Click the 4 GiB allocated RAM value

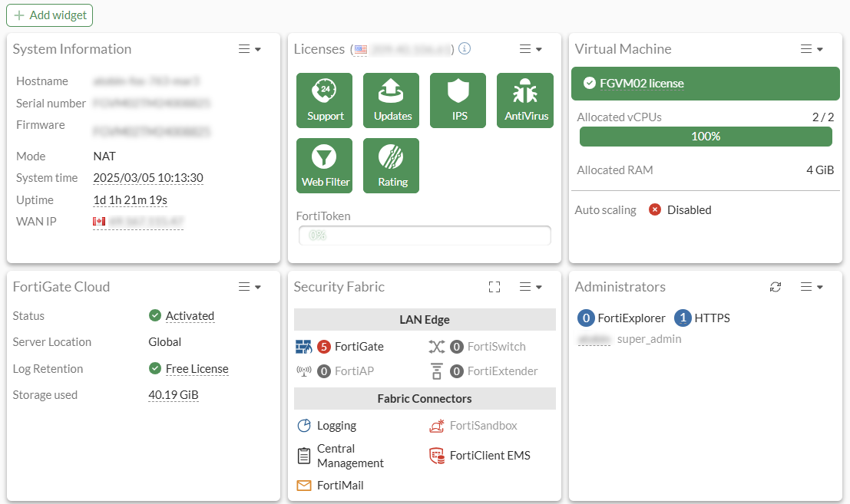click(819, 170)
